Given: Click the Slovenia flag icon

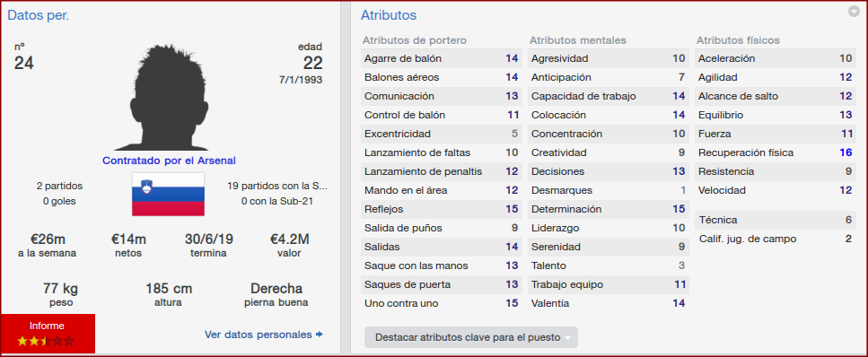Looking at the screenshot, I should pos(168,194).
